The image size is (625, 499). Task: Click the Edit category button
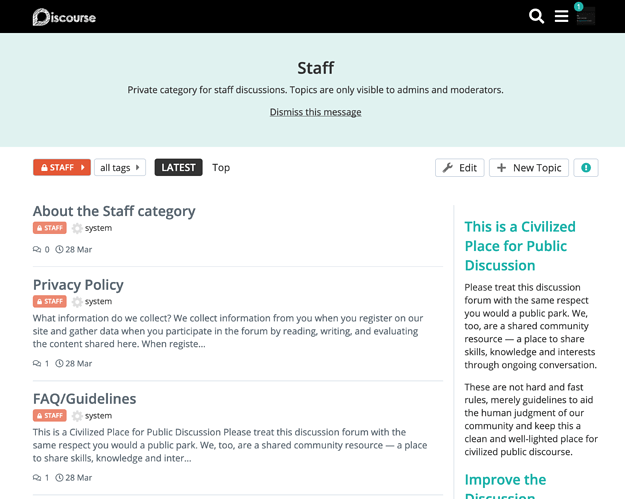tap(460, 168)
